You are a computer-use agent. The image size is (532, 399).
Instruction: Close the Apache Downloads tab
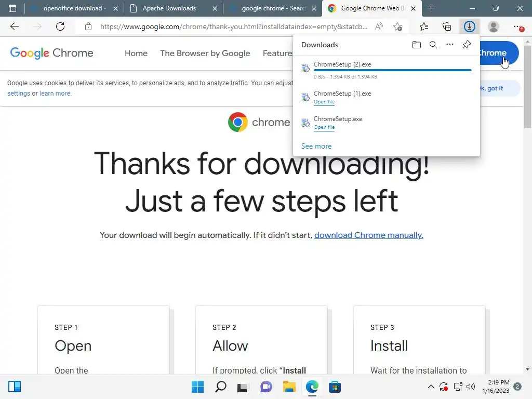pyautogui.click(x=215, y=8)
